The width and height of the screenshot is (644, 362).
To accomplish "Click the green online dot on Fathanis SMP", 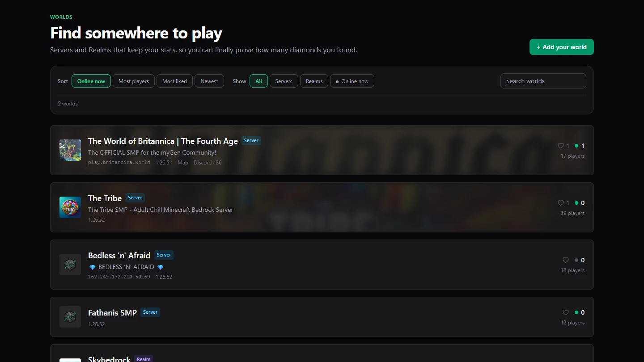I will 576,312.
